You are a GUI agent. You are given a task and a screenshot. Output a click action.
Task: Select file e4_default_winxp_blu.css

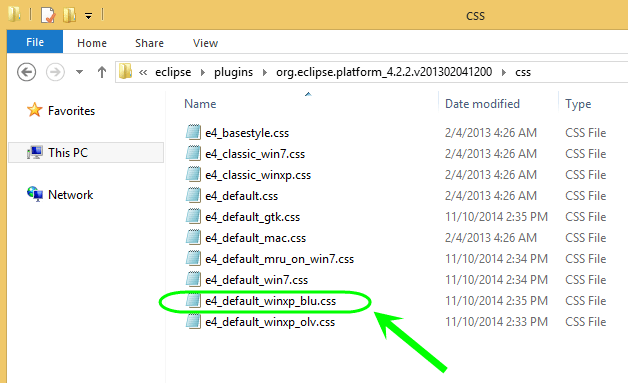(x=270, y=301)
